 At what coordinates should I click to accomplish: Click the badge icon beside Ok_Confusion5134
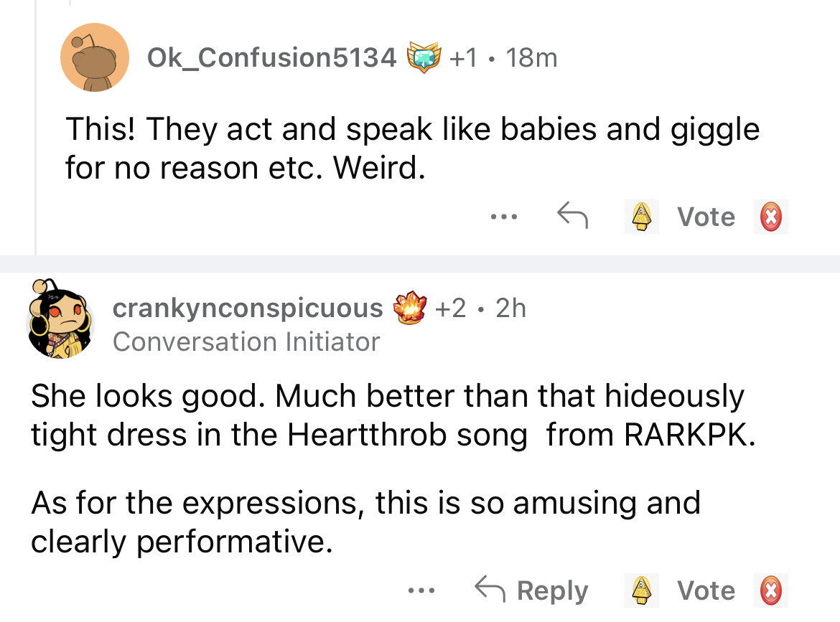422,57
